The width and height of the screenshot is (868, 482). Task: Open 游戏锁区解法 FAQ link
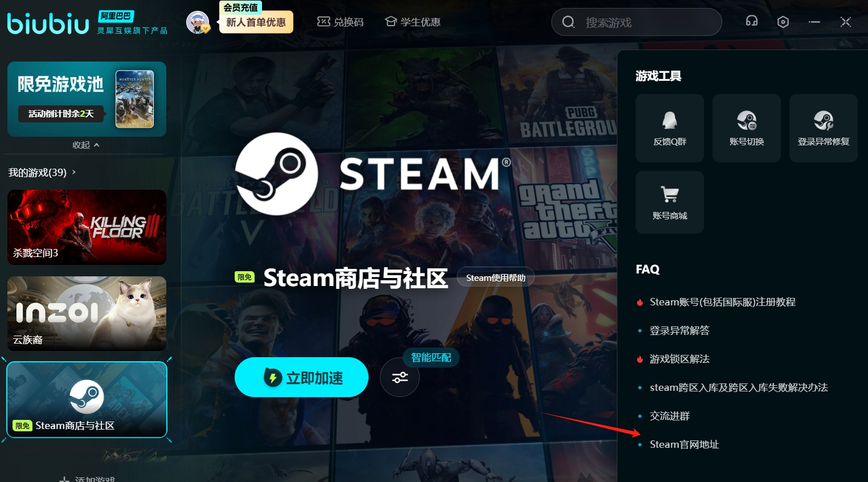click(679, 359)
